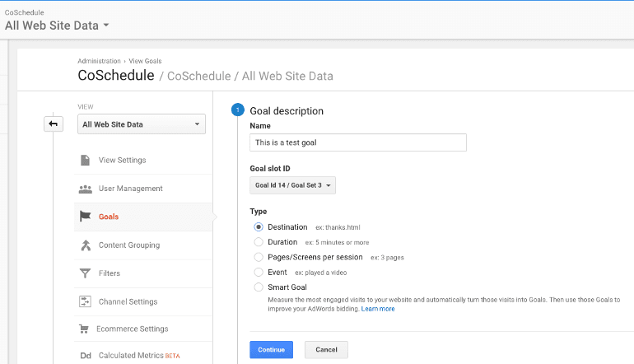Click the Channel Settings arrows icon
Image resolution: width=634 pixels, height=364 pixels.
point(85,301)
